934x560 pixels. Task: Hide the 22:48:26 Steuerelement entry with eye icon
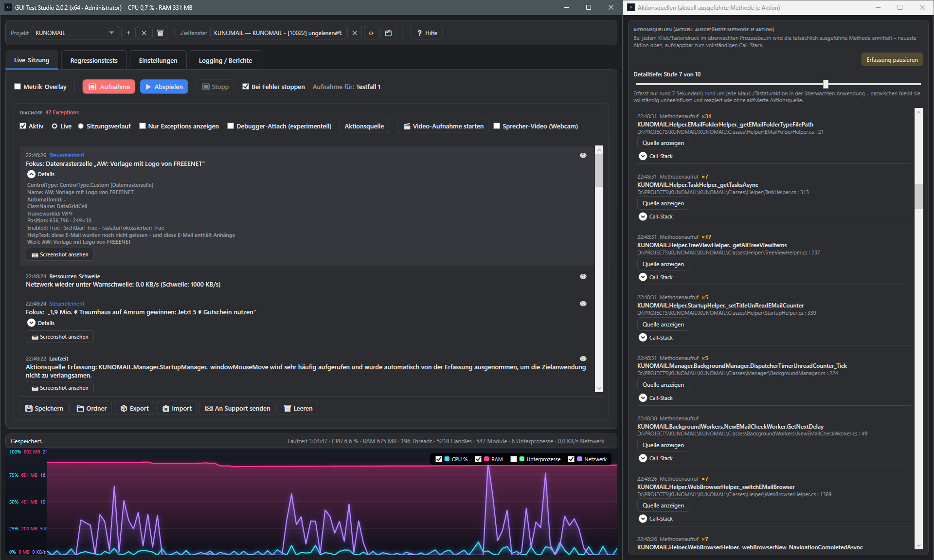coord(583,155)
